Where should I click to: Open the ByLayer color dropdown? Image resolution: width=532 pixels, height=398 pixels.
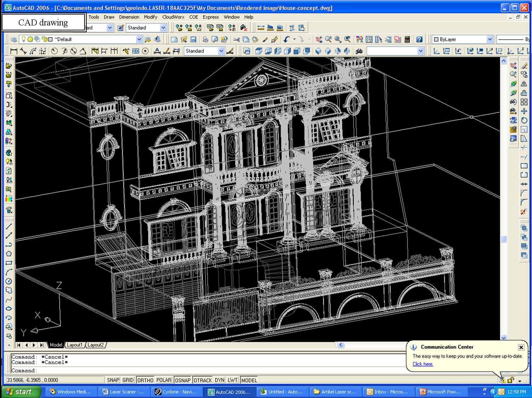(x=490, y=39)
